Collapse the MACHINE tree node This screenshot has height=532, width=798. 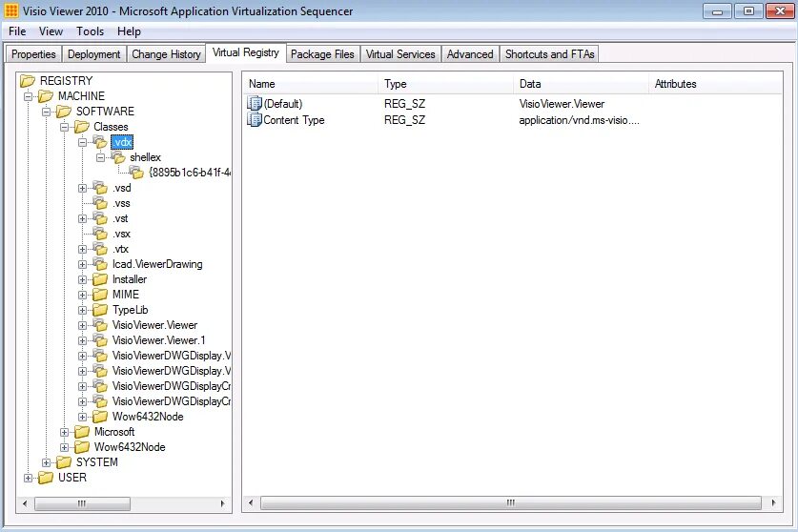tap(28, 96)
